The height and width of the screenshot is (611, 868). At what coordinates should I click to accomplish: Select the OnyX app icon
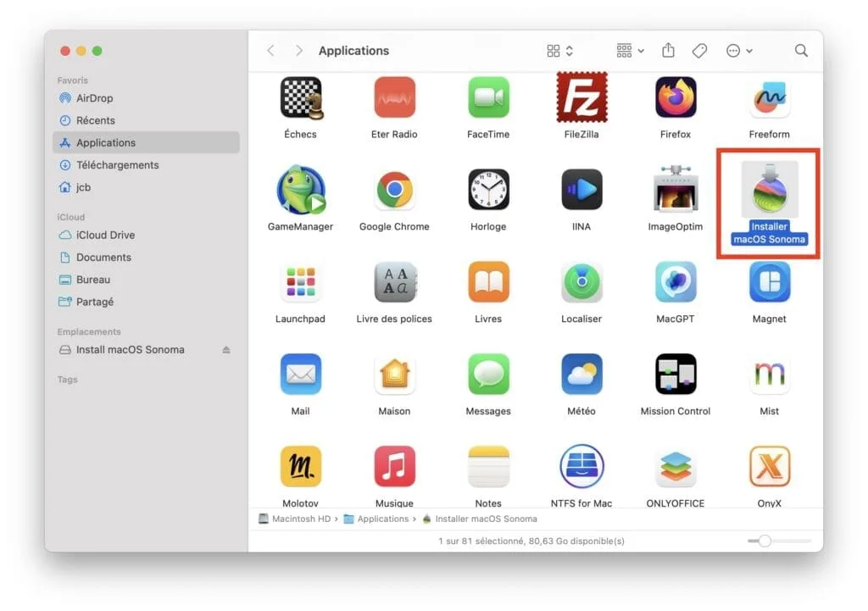point(770,467)
